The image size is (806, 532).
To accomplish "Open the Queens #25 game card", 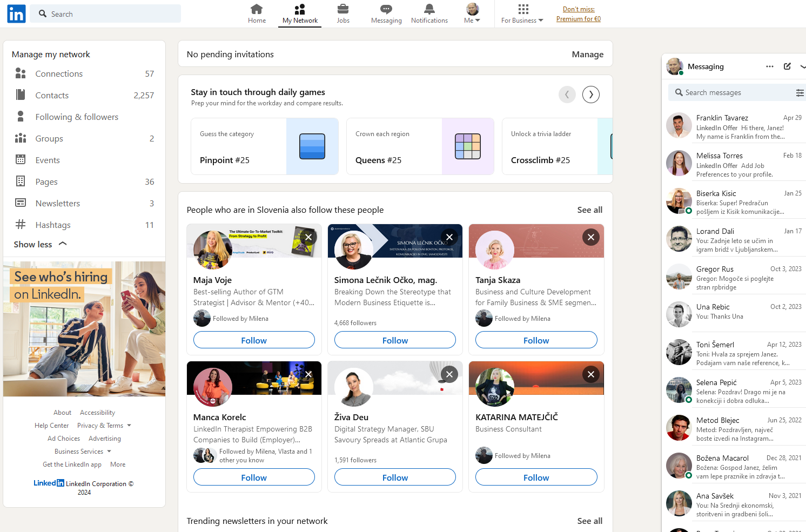I will (420, 146).
